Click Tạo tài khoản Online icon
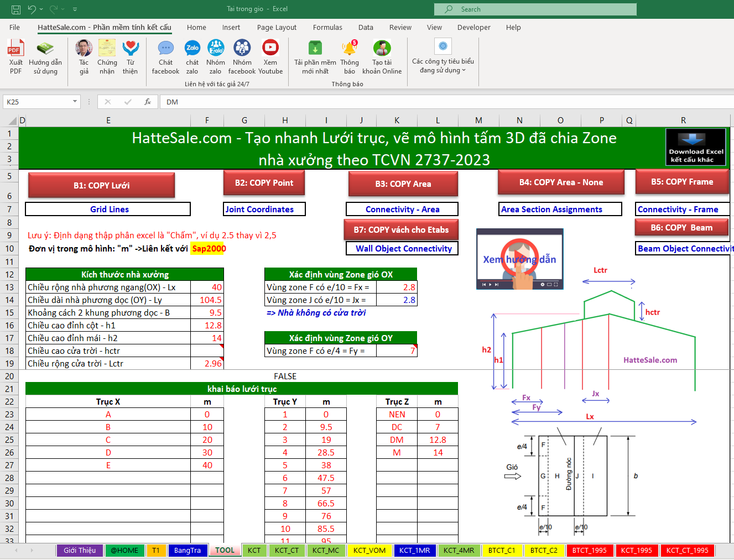Screen dimensions: 734x560 (382, 57)
